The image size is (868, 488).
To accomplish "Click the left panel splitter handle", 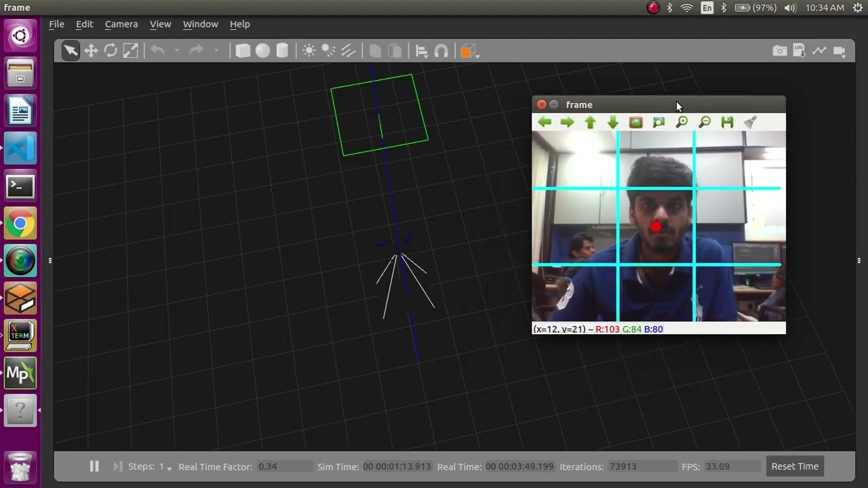I will (50, 260).
